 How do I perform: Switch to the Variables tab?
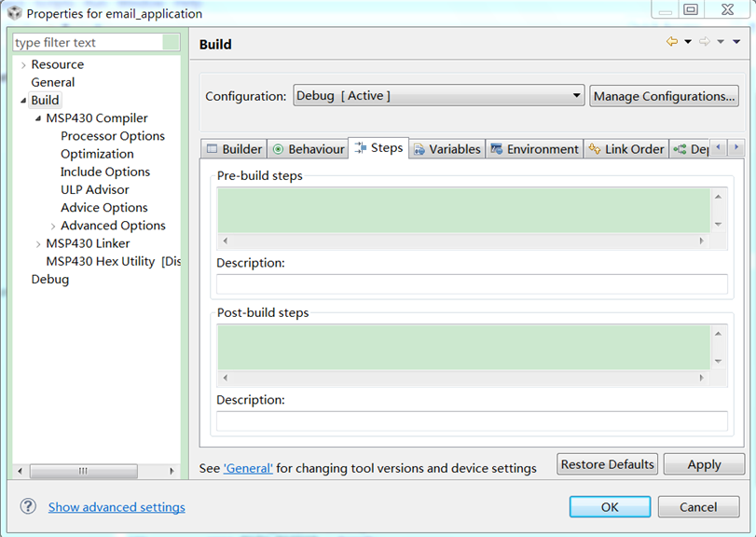[447, 149]
